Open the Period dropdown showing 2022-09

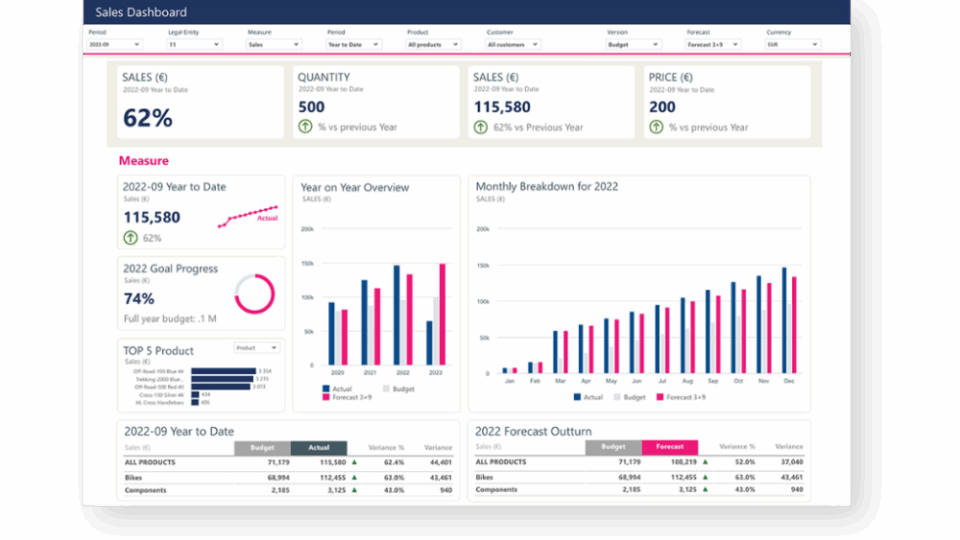114,45
